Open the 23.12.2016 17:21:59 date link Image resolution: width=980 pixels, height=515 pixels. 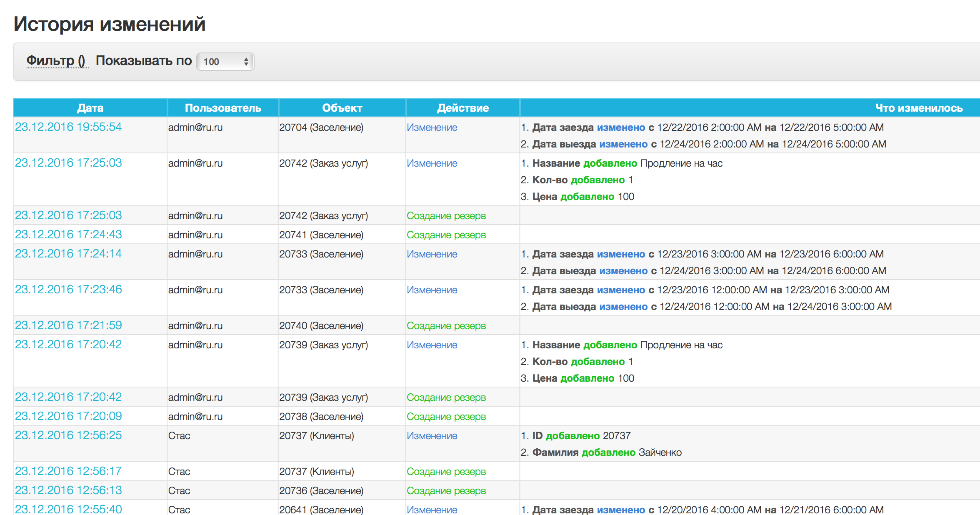[68, 325]
